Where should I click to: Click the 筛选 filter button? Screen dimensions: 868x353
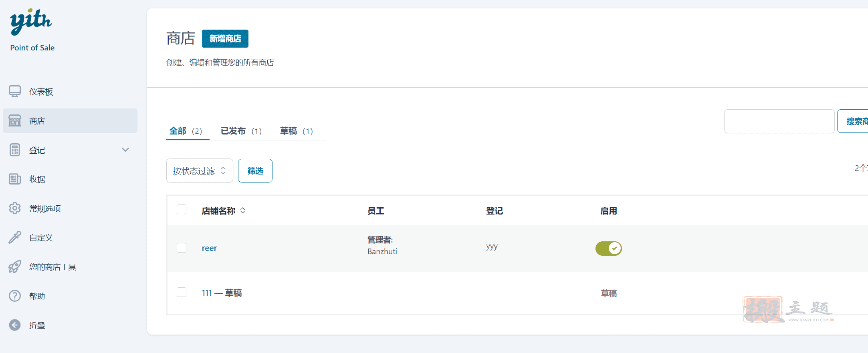(x=255, y=171)
